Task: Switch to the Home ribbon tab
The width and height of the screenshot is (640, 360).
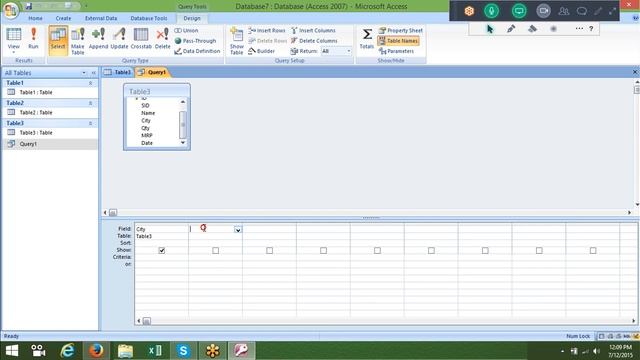Action: tap(36, 18)
